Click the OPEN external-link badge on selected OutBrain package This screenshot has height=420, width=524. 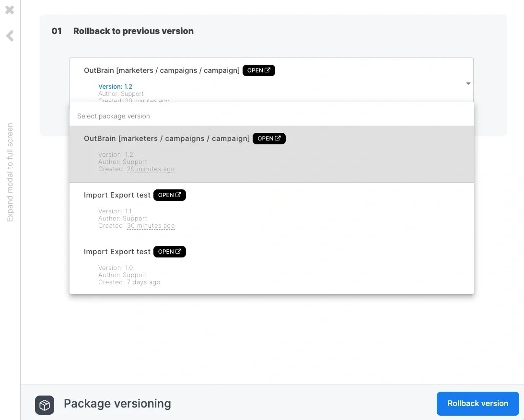tap(259, 70)
